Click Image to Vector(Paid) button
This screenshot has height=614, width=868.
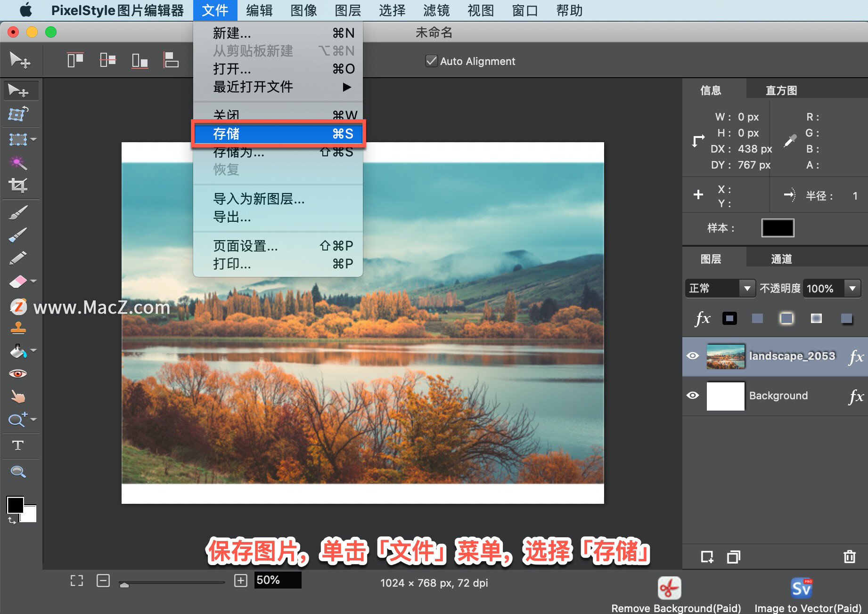point(801,588)
